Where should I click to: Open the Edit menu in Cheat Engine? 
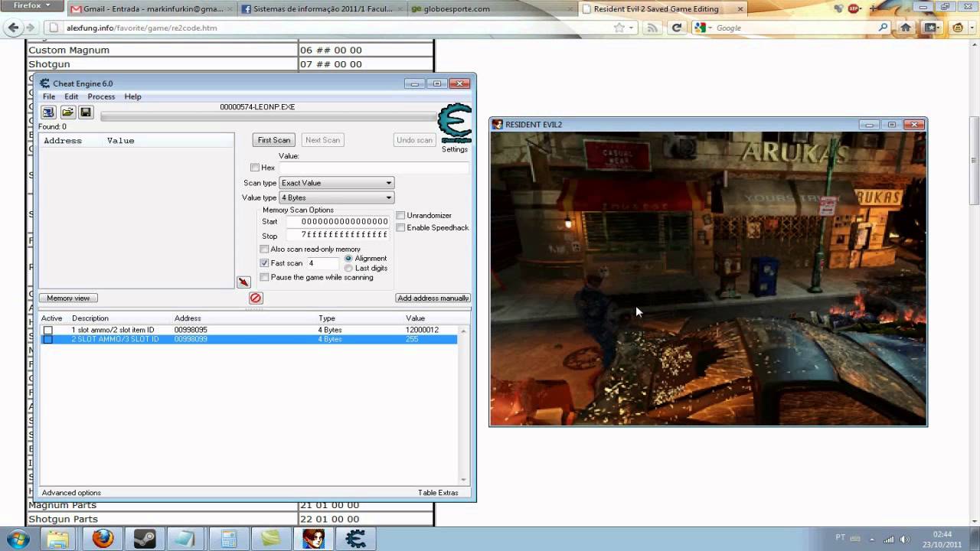[71, 96]
